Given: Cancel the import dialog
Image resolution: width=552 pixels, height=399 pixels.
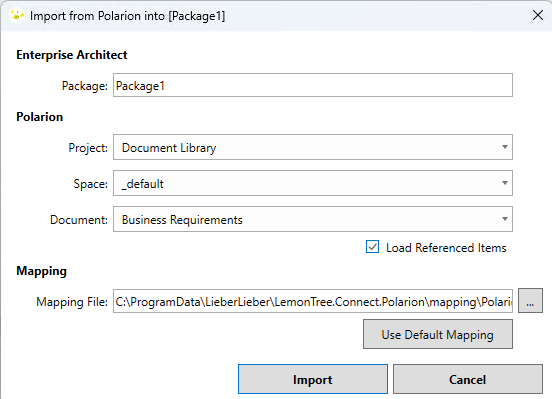Looking at the screenshot, I should pyautogui.click(x=468, y=379).
